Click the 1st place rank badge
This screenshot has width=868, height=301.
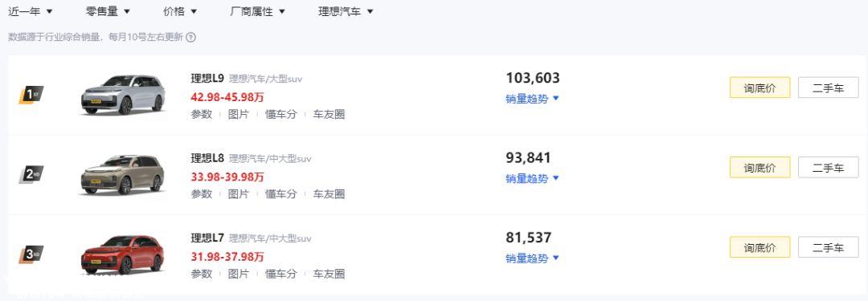[31, 95]
